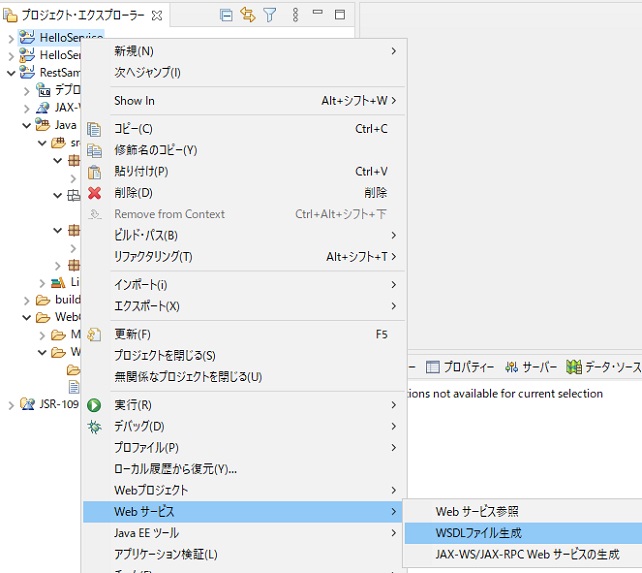Click the Libraries books icon

(x=58, y=282)
